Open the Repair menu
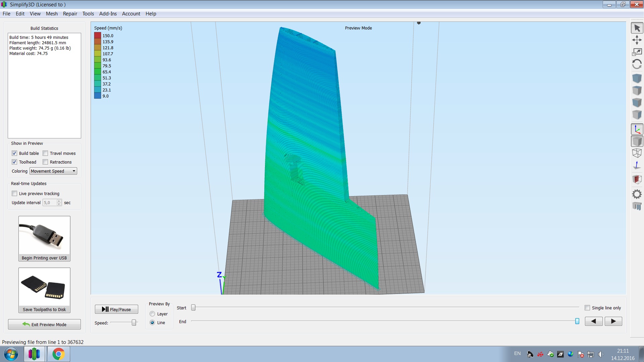 tap(70, 14)
